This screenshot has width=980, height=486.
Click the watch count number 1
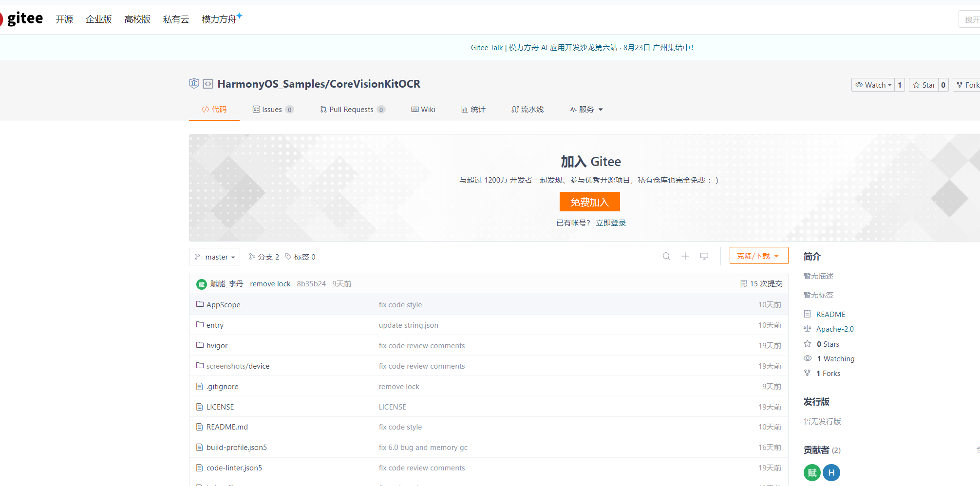[x=900, y=85]
